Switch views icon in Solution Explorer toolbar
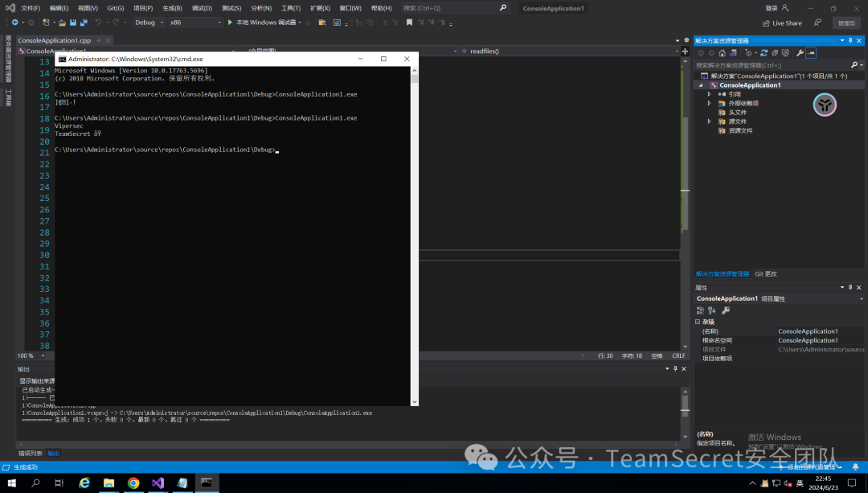This screenshot has height=493, width=868. click(733, 53)
